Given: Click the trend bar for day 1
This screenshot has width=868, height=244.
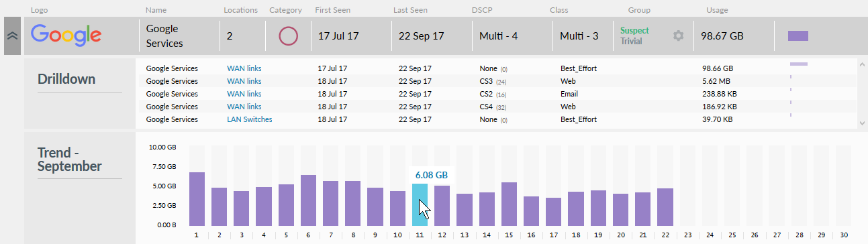Looking at the screenshot, I should point(197,198).
